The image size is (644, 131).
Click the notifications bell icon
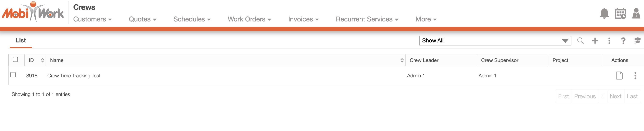click(x=604, y=13)
